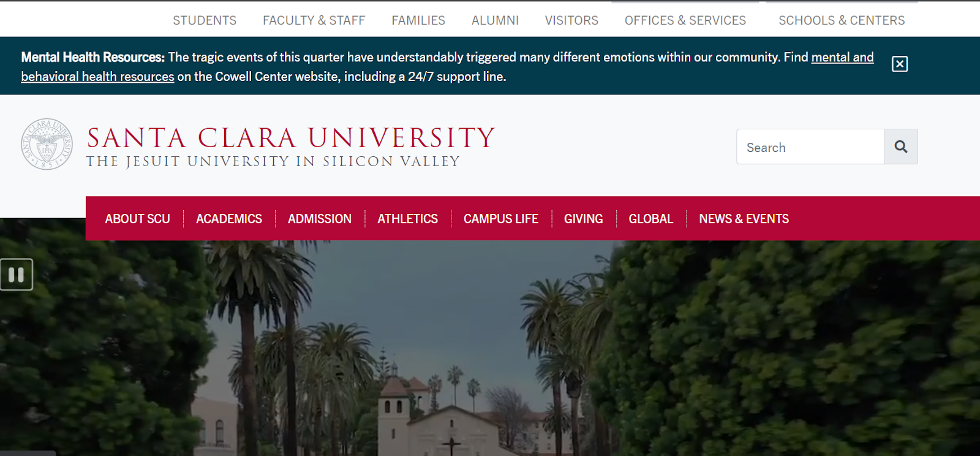The image size is (980, 456).
Task: Open the Athletics menu
Action: tap(407, 219)
